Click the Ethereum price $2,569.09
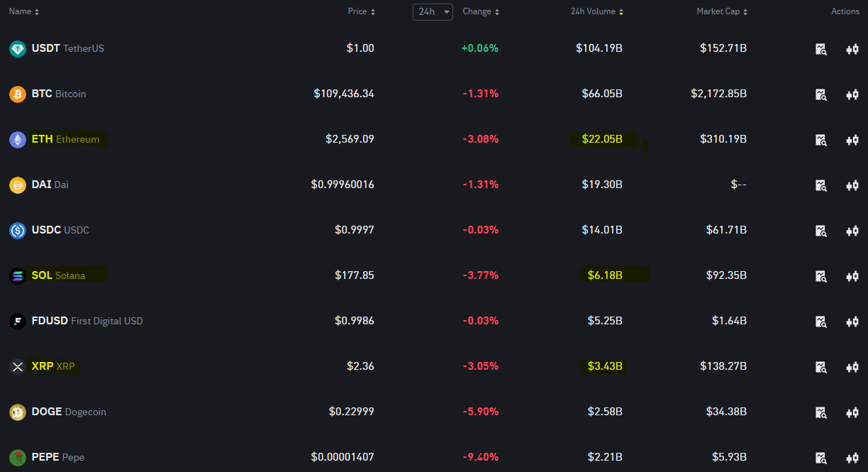868x472 pixels. click(x=350, y=139)
